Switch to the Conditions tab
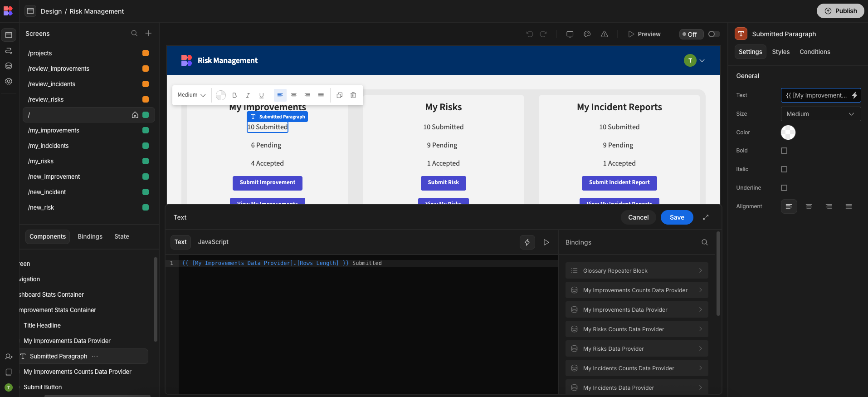The width and height of the screenshot is (868, 397). pos(815,52)
